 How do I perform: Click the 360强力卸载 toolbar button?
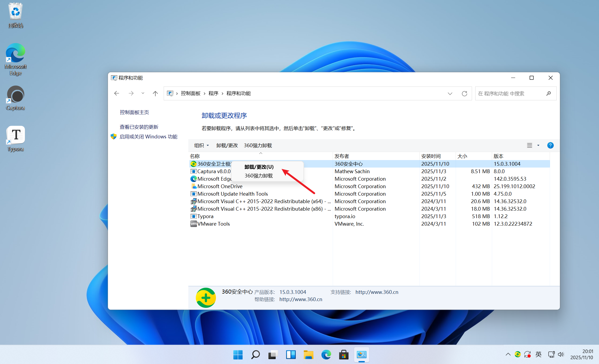click(x=258, y=145)
